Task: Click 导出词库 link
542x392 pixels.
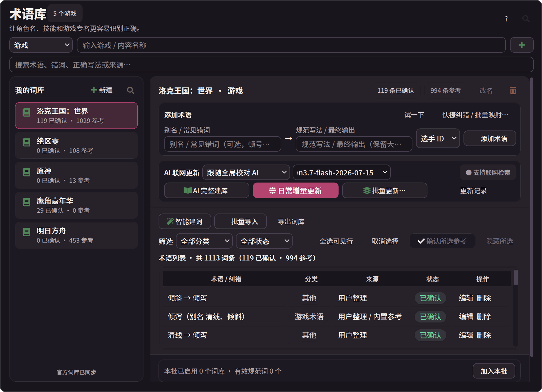Action: pyautogui.click(x=291, y=222)
